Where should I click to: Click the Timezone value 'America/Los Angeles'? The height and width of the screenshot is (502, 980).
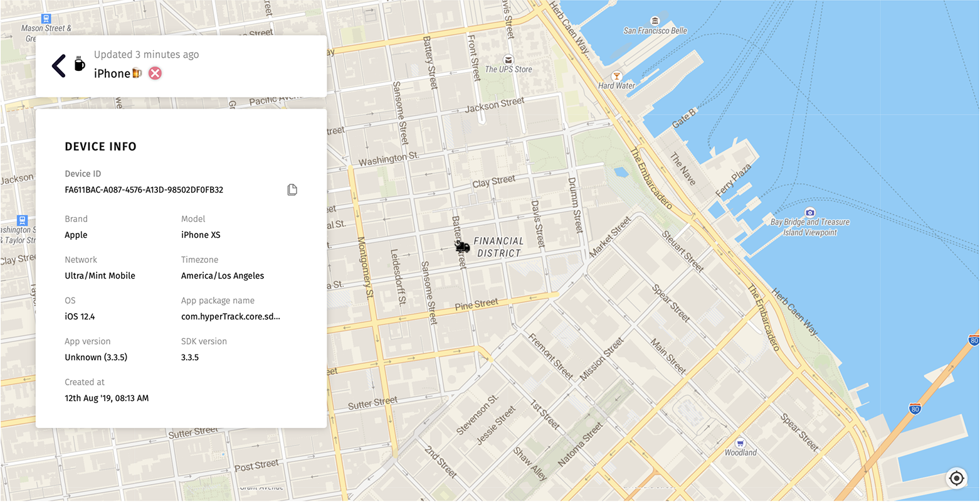[x=223, y=275]
